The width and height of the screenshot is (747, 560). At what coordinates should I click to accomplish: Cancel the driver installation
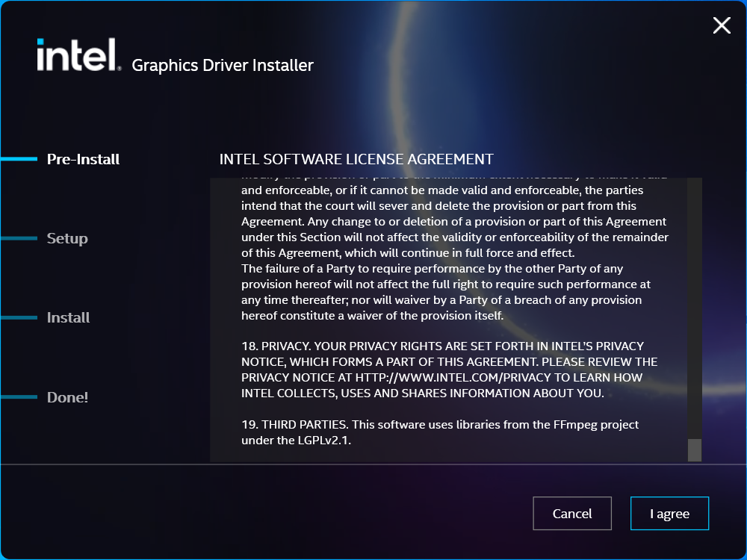coord(572,513)
